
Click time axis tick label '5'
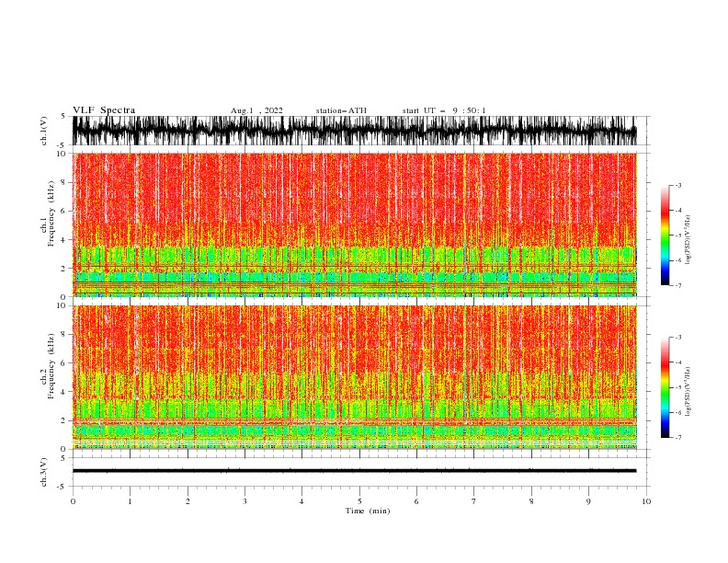pos(359,501)
